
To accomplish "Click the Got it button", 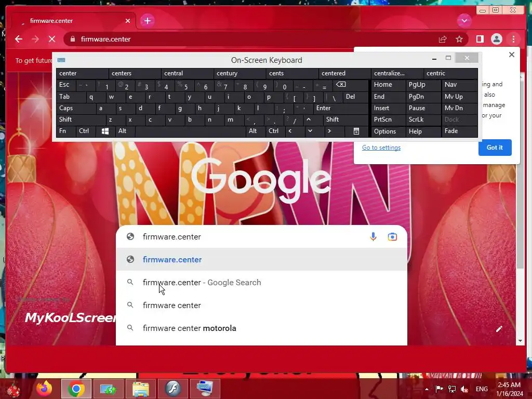I will 495,148.
